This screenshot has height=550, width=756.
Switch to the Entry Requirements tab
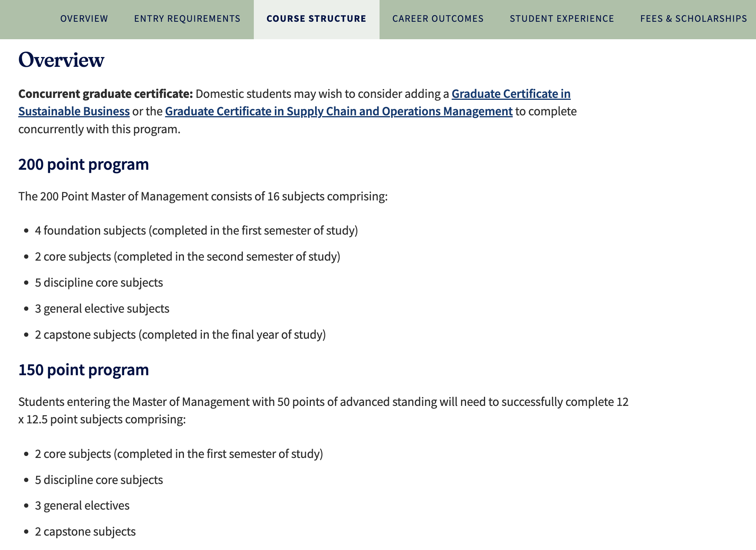187,19
